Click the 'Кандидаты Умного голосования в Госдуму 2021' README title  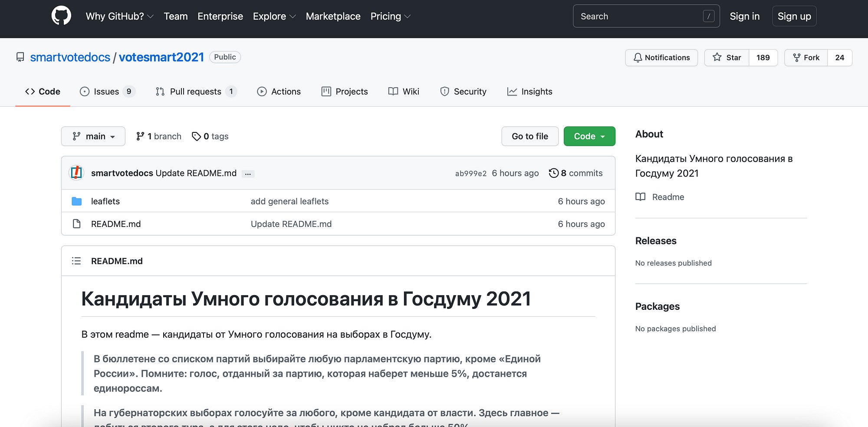(x=306, y=299)
